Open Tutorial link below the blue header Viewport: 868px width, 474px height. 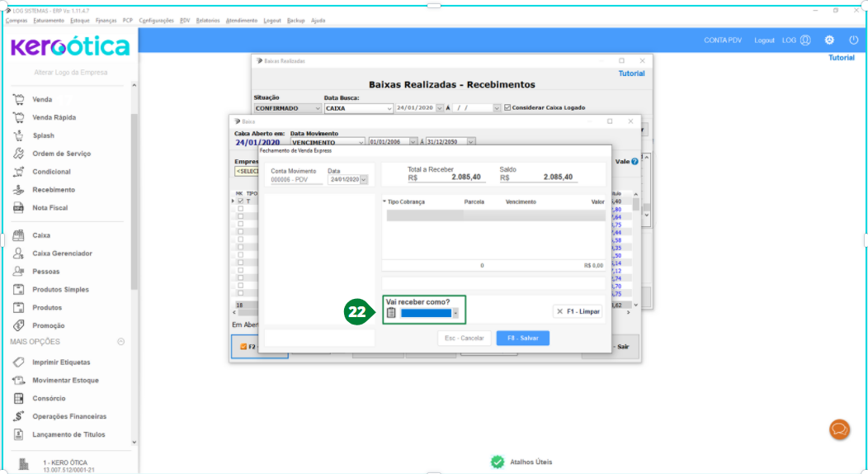(841, 58)
